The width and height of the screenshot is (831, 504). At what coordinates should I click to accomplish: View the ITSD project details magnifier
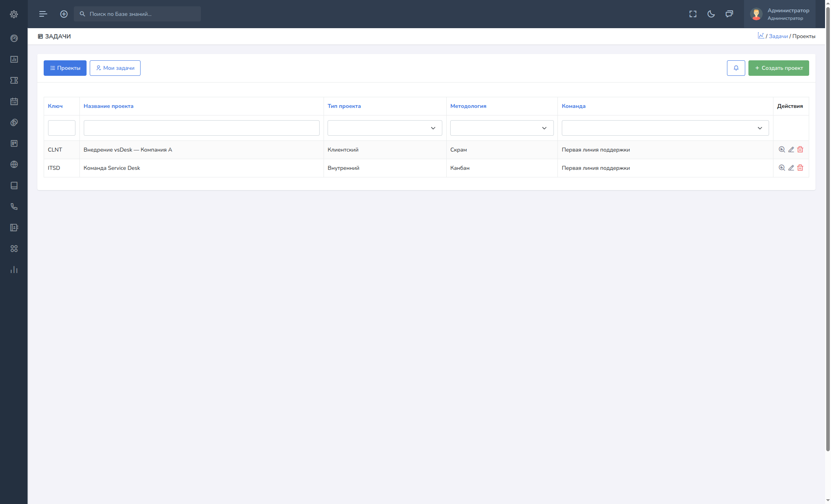pyautogui.click(x=782, y=168)
